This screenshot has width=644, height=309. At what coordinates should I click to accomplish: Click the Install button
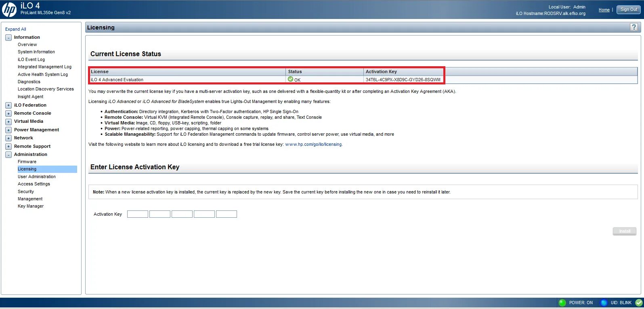pyautogui.click(x=625, y=231)
